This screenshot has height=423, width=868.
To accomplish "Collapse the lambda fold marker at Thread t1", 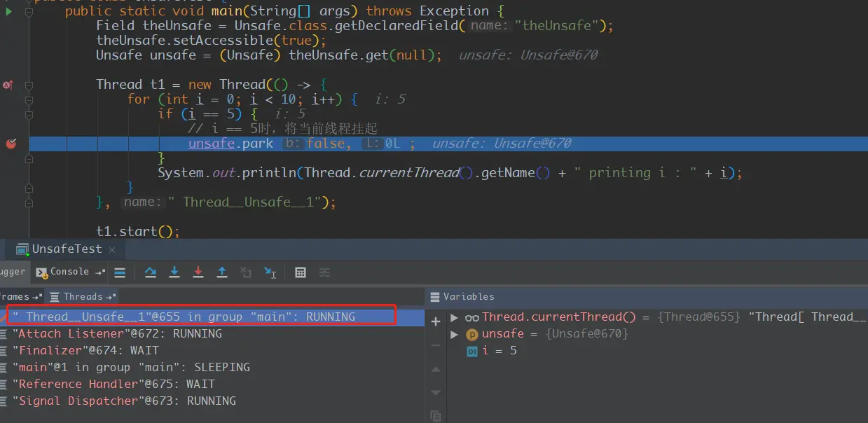I will 29,85.
